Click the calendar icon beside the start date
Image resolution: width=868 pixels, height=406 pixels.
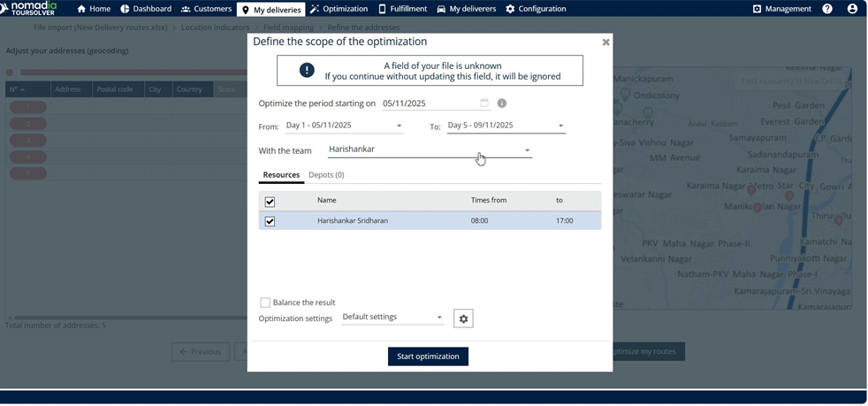click(484, 103)
